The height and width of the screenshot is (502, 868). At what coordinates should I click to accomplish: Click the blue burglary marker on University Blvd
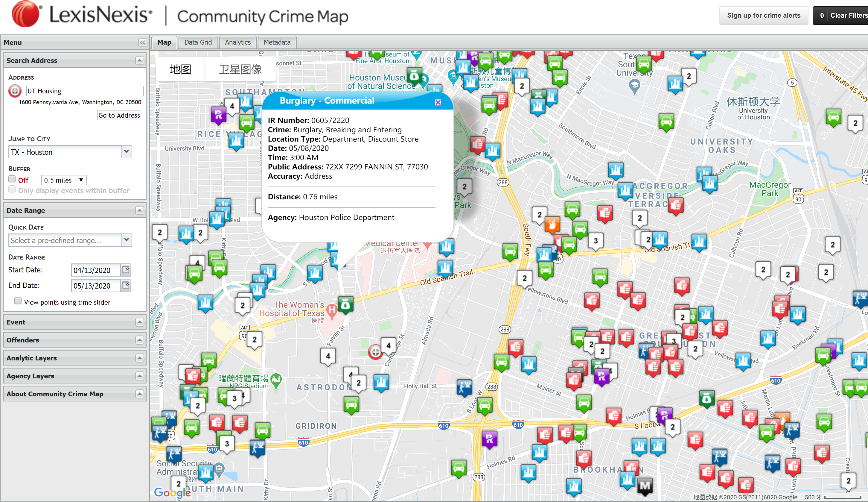coord(236,141)
